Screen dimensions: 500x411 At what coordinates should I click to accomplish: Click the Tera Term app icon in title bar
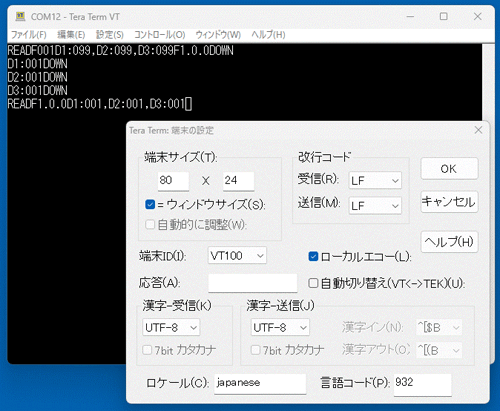pyautogui.click(x=20, y=16)
